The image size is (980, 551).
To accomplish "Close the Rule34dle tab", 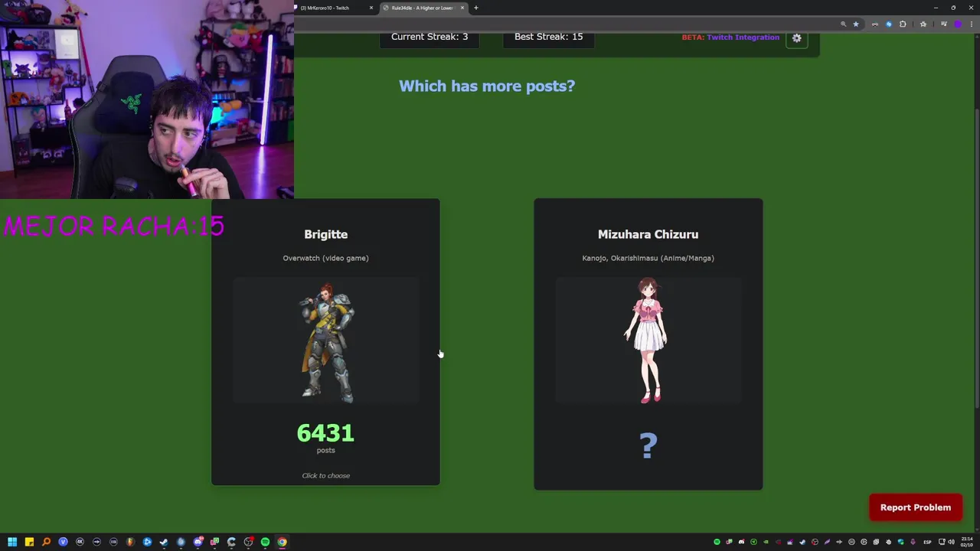I will tap(462, 8).
